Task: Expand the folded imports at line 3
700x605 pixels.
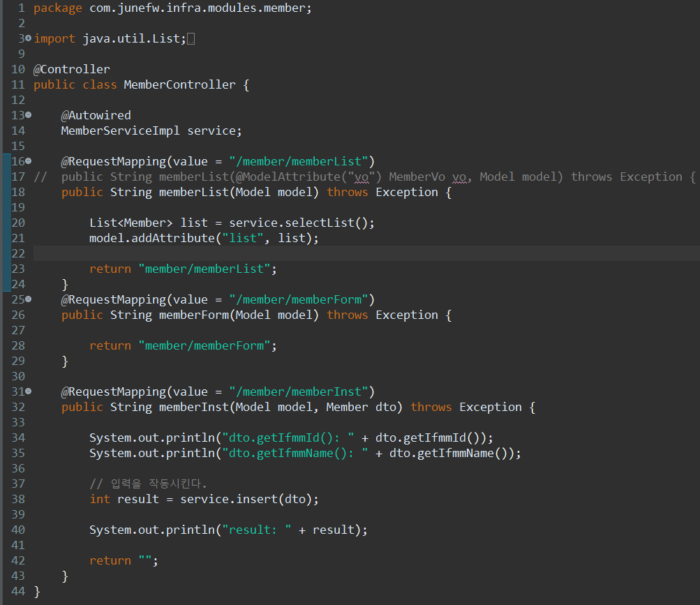Action: (28, 38)
